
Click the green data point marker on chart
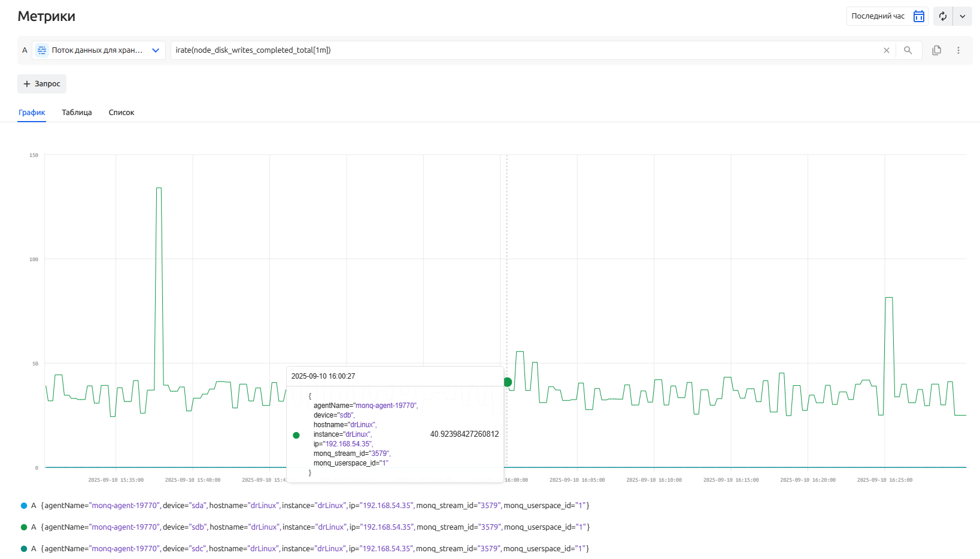(x=508, y=382)
